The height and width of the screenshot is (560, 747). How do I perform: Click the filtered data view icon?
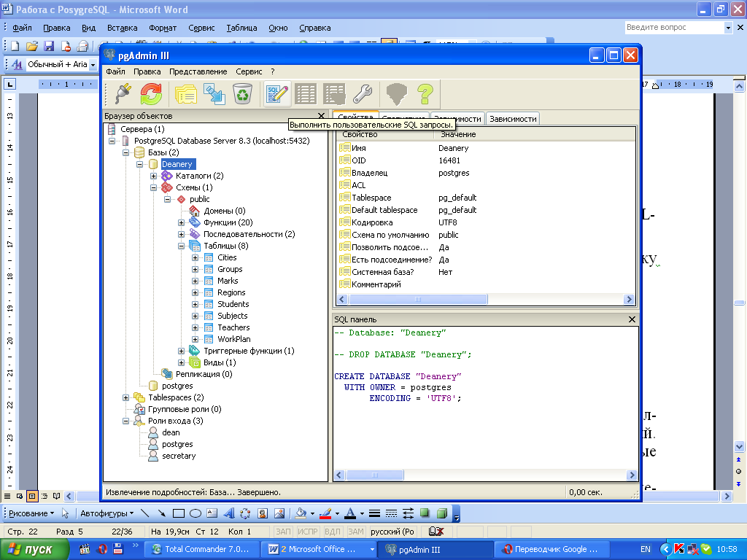click(x=334, y=93)
